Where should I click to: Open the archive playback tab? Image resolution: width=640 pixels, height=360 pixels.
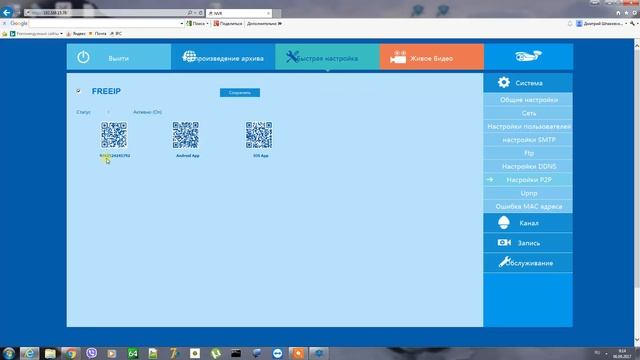click(x=223, y=57)
